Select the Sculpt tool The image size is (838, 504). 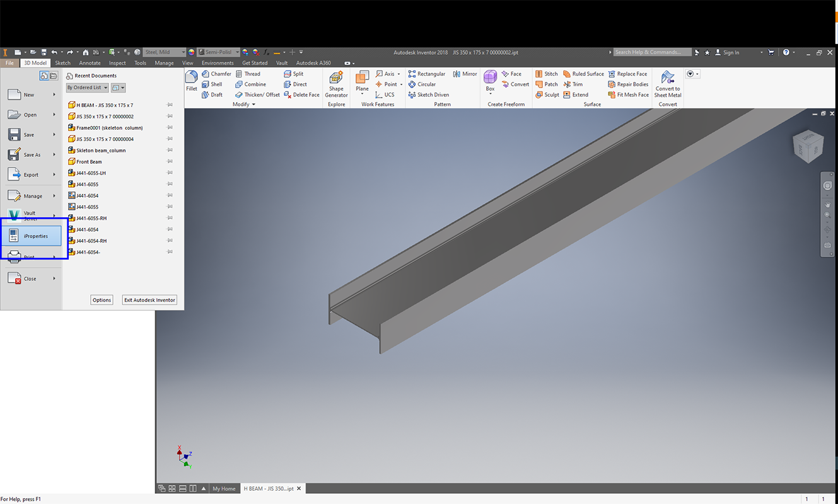547,94
